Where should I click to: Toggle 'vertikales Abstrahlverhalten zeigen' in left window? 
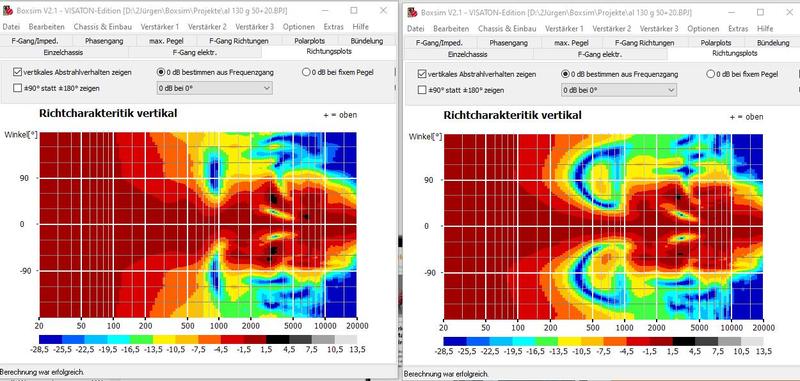pyautogui.click(x=18, y=72)
